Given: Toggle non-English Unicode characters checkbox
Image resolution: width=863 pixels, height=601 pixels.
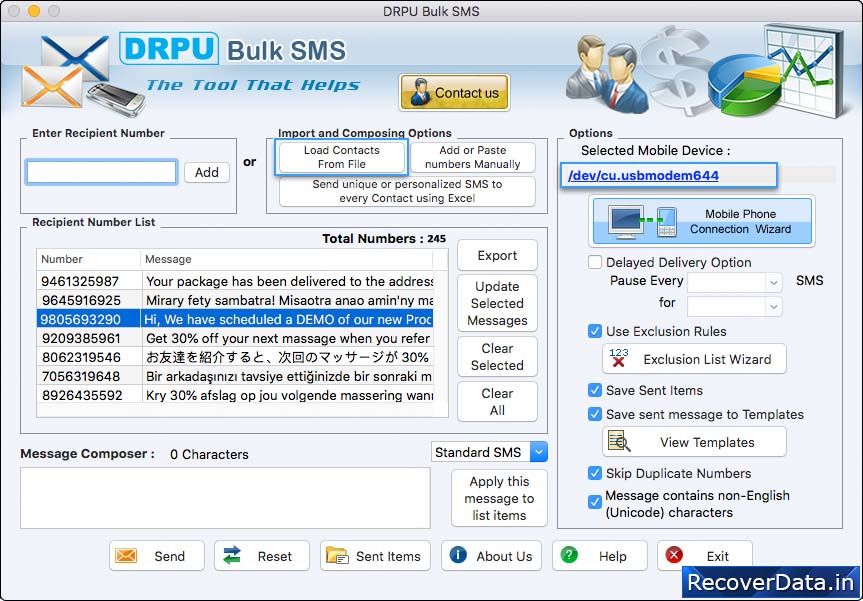Looking at the screenshot, I should pos(594,502).
